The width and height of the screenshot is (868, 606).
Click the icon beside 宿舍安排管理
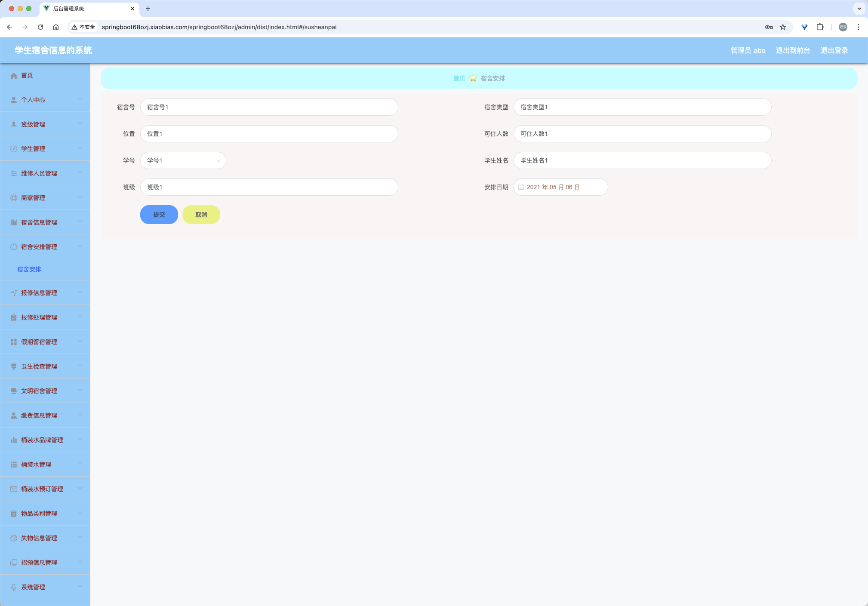tap(14, 247)
